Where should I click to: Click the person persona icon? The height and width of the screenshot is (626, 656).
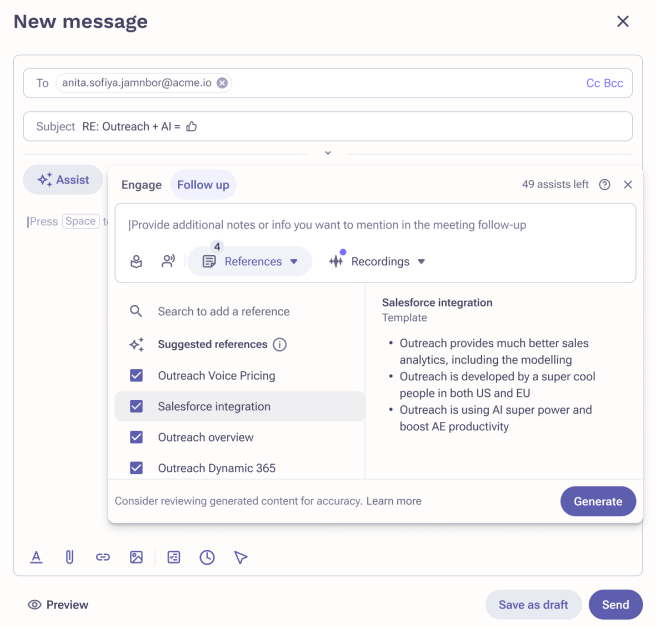click(136, 262)
